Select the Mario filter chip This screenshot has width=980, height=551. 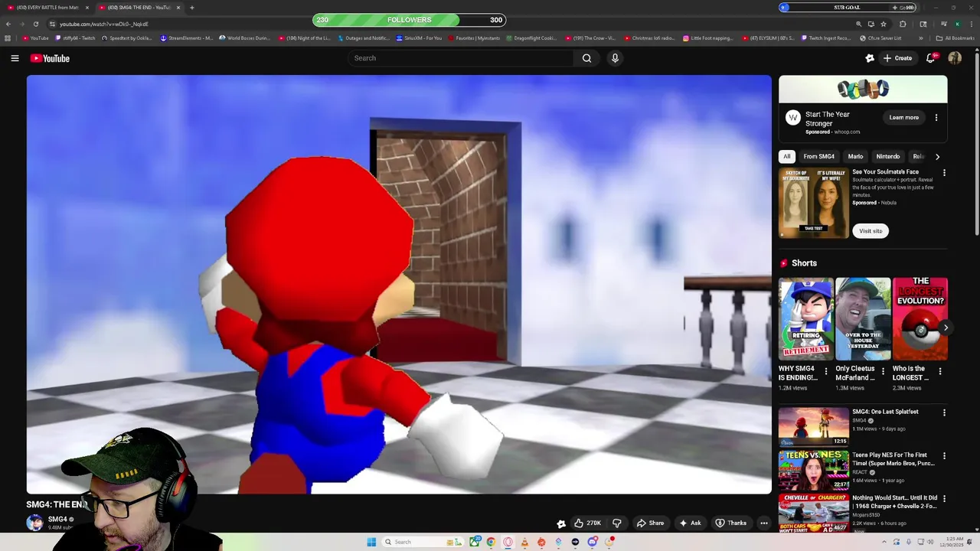point(855,156)
